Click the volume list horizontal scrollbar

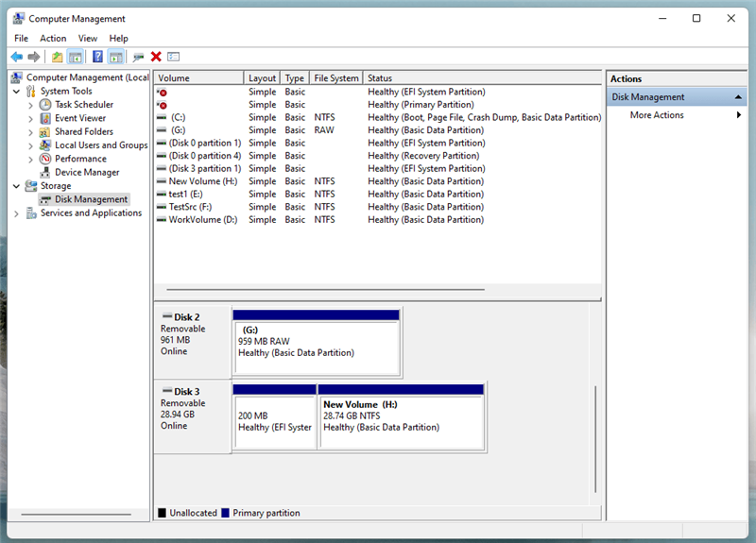point(325,290)
